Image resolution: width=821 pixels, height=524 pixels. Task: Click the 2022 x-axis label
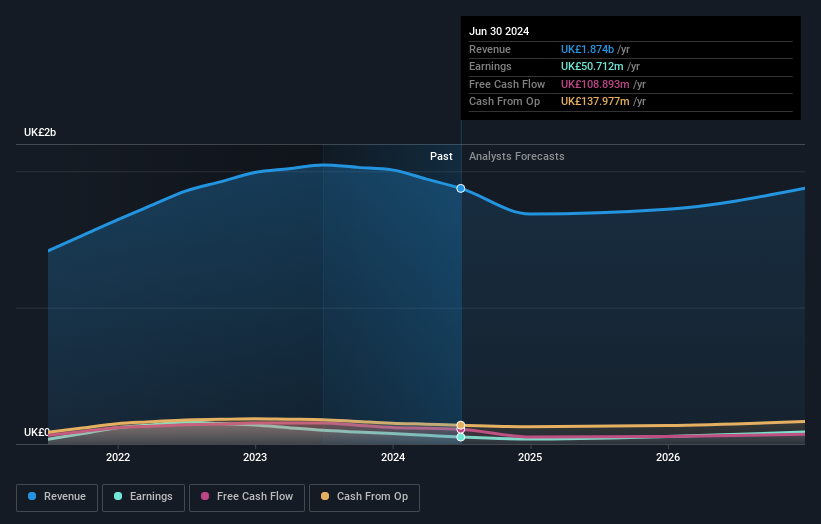[x=118, y=457]
